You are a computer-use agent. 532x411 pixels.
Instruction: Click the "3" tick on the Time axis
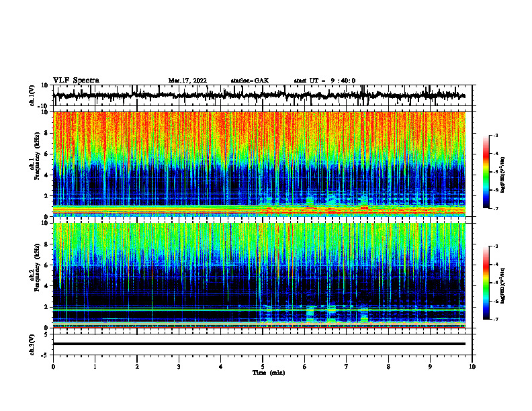coord(179,367)
